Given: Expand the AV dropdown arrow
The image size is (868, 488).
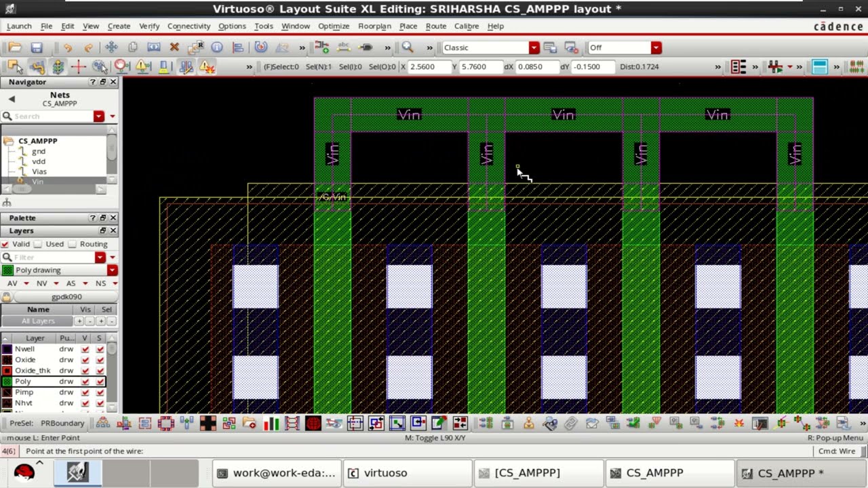Looking at the screenshot, I should (26, 283).
